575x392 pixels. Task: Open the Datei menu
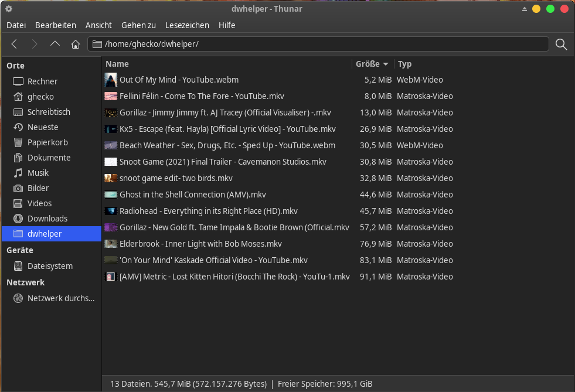[16, 25]
